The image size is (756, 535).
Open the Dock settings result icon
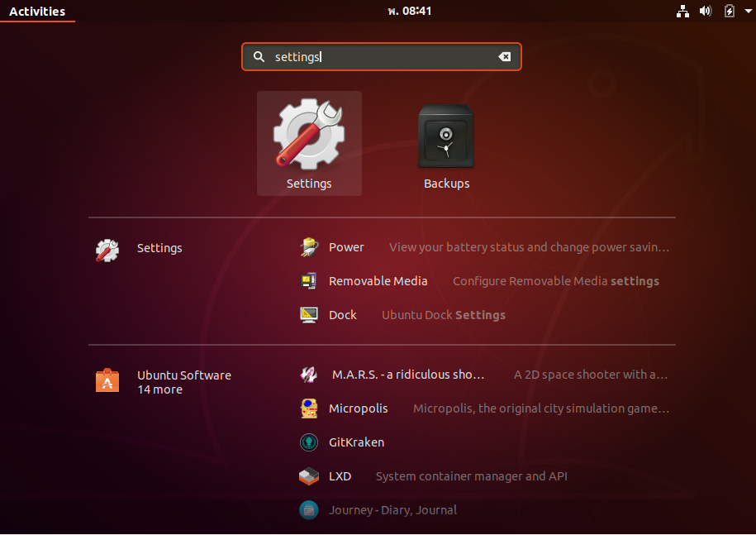(x=309, y=314)
